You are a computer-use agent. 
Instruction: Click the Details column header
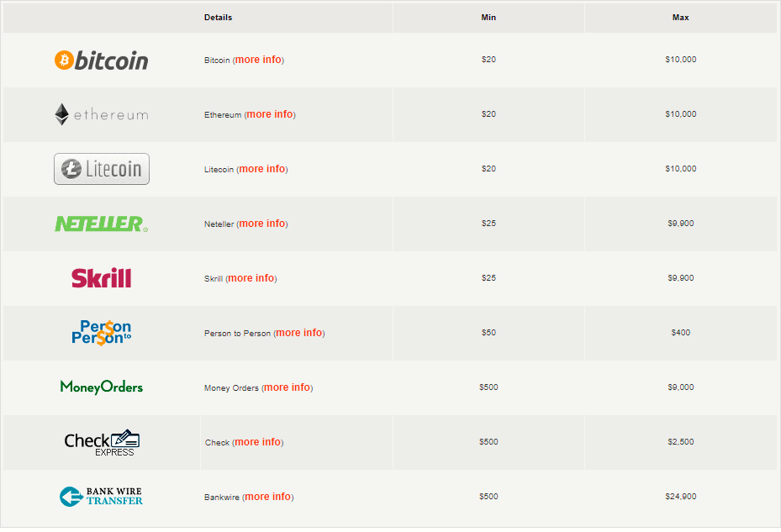(x=219, y=18)
